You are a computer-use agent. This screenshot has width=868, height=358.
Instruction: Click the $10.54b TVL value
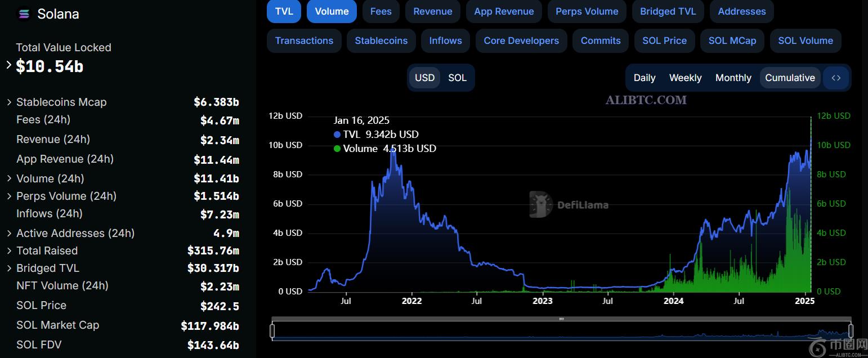(50, 66)
